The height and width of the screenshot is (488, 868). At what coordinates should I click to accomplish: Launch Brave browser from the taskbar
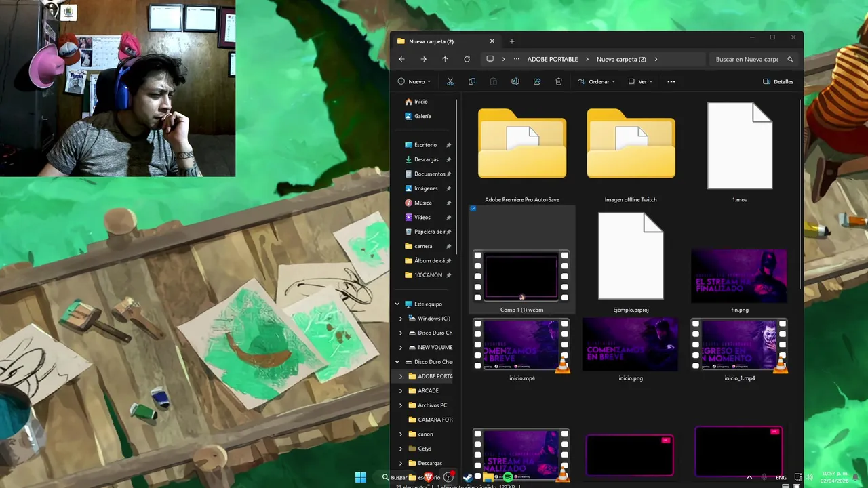429,477
